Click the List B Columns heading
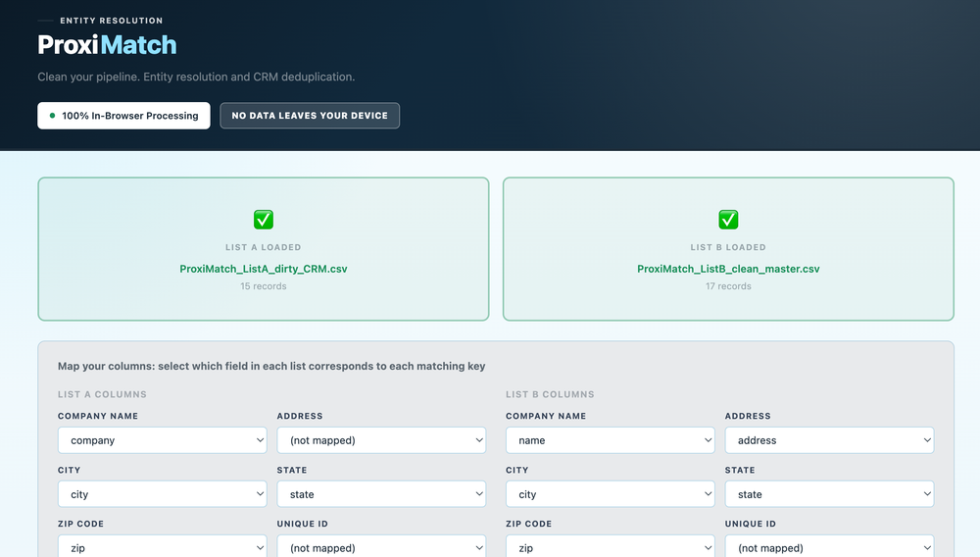The height and width of the screenshot is (557, 980). point(550,394)
